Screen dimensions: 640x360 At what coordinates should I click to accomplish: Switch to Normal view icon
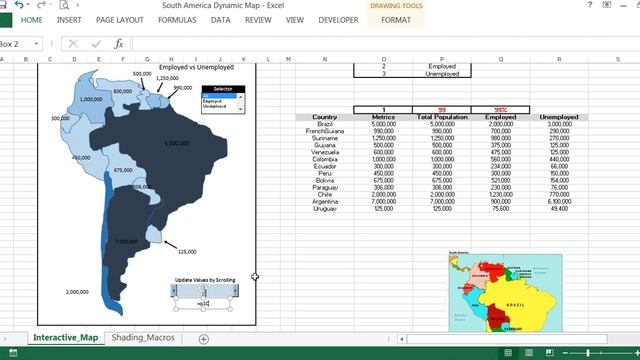point(508,353)
